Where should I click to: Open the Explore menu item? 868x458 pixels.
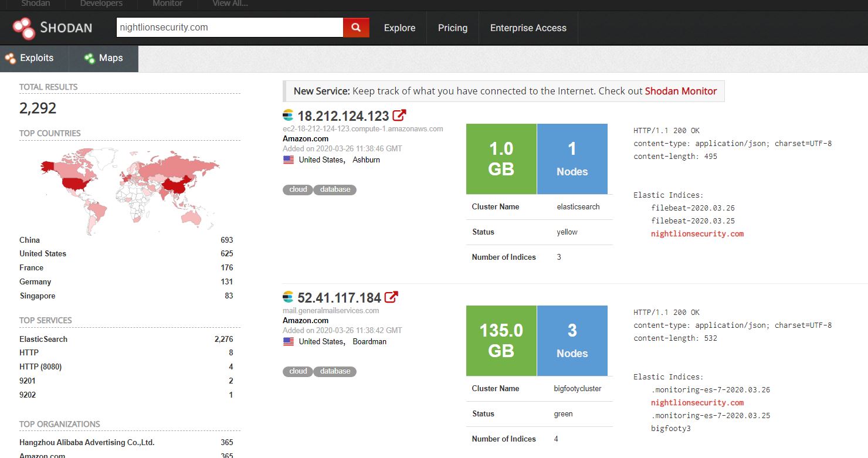pos(399,28)
